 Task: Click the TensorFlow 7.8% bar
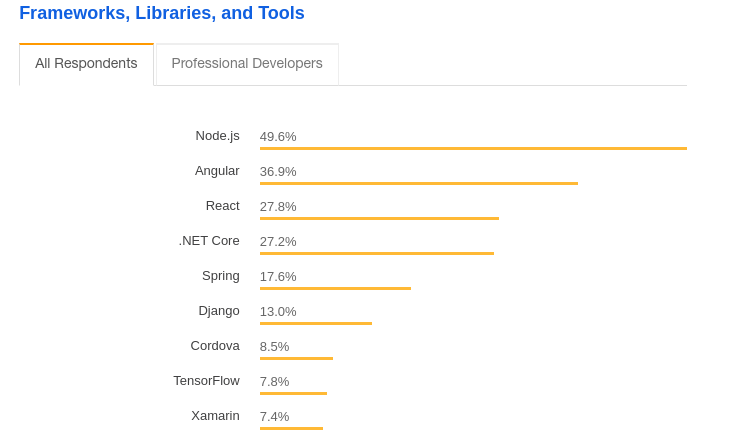293,393
